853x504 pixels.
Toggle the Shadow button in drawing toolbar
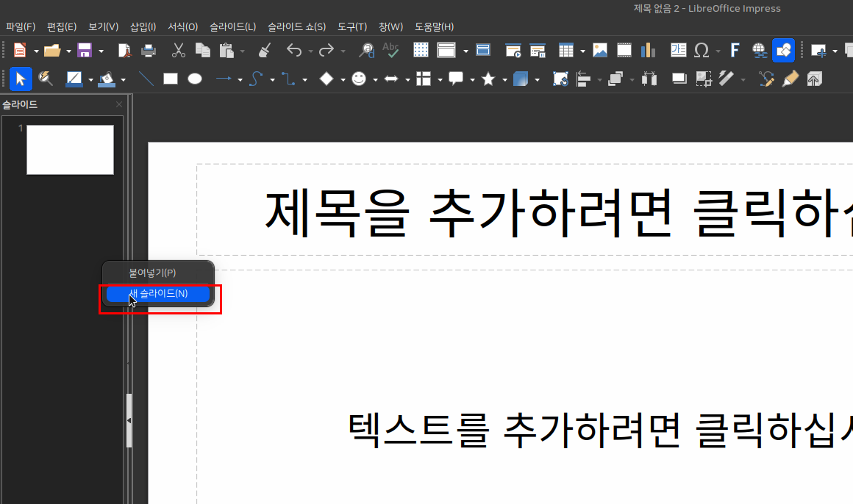[x=679, y=79]
